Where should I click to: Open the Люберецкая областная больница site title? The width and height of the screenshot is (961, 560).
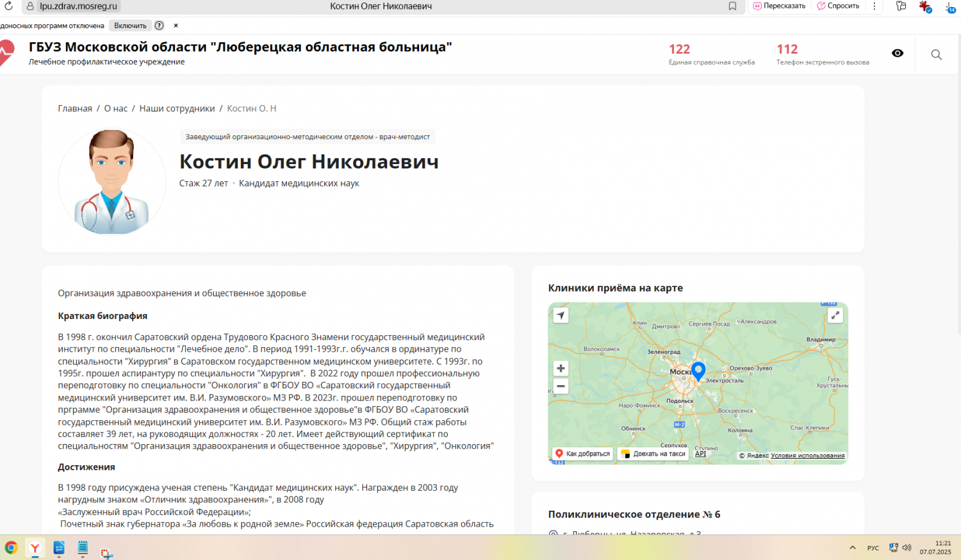pos(240,47)
